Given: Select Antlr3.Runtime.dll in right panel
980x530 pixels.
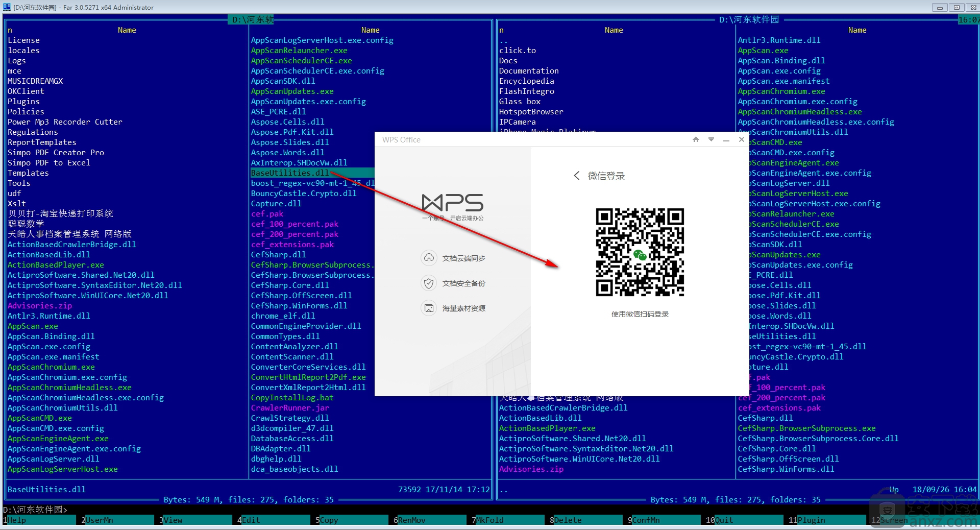Looking at the screenshot, I should (779, 40).
